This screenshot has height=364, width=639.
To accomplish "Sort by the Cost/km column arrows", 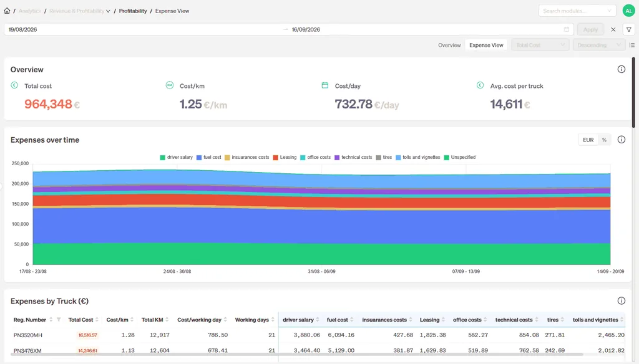I will 132,320.
